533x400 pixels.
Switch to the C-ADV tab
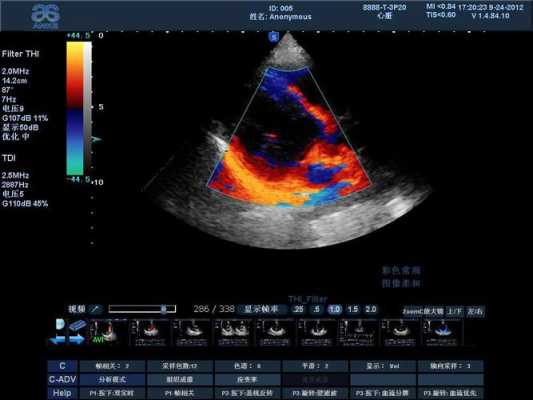coord(62,379)
